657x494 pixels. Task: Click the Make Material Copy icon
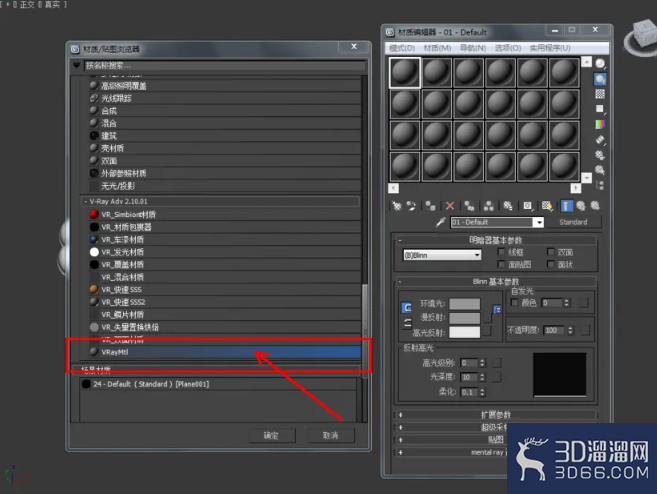[x=469, y=206]
